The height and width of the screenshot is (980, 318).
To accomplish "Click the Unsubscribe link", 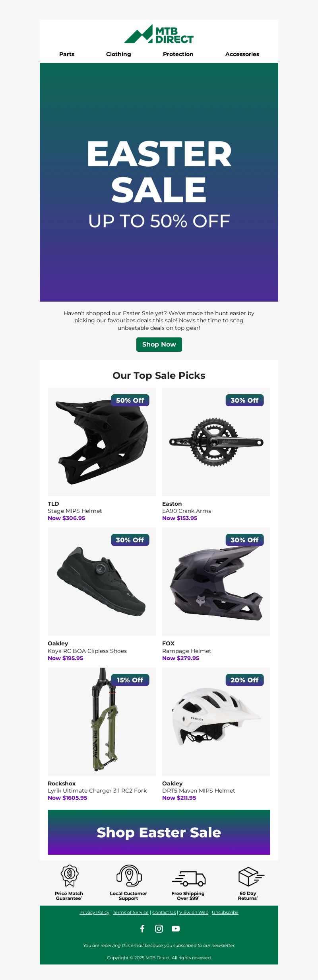I will coord(225,912).
